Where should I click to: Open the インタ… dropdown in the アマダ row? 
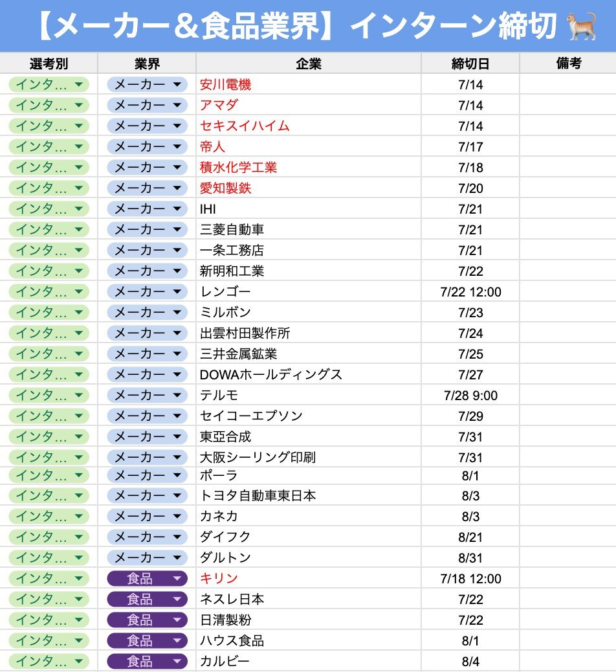[x=49, y=105]
